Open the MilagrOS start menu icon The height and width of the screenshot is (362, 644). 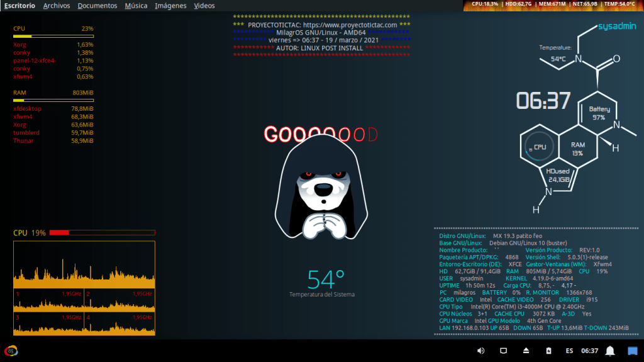[x=11, y=351]
